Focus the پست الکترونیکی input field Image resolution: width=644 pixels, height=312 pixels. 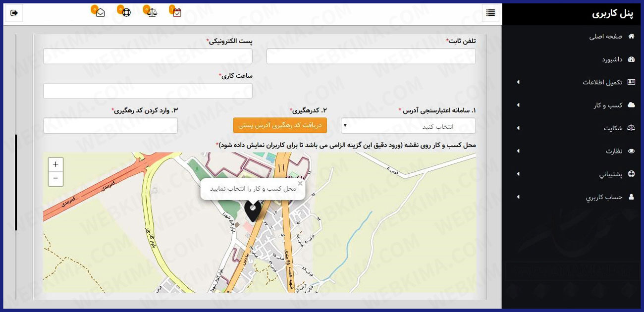click(x=148, y=56)
